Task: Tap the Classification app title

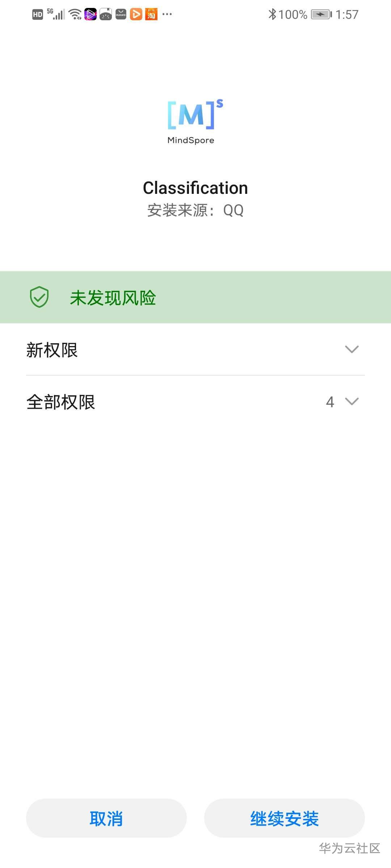Action: [x=195, y=188]
